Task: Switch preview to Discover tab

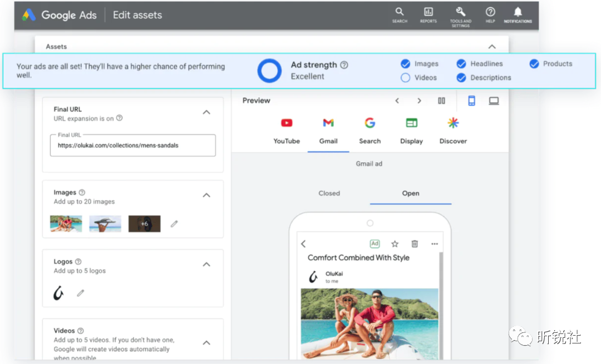Action: pyautogui.click(x=453, y=131)
